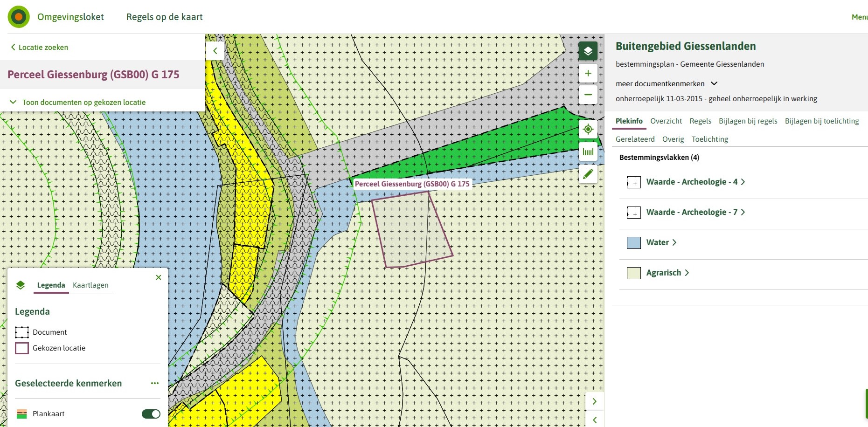
Task: Open the Regels tab
Action: coord(700,121)
